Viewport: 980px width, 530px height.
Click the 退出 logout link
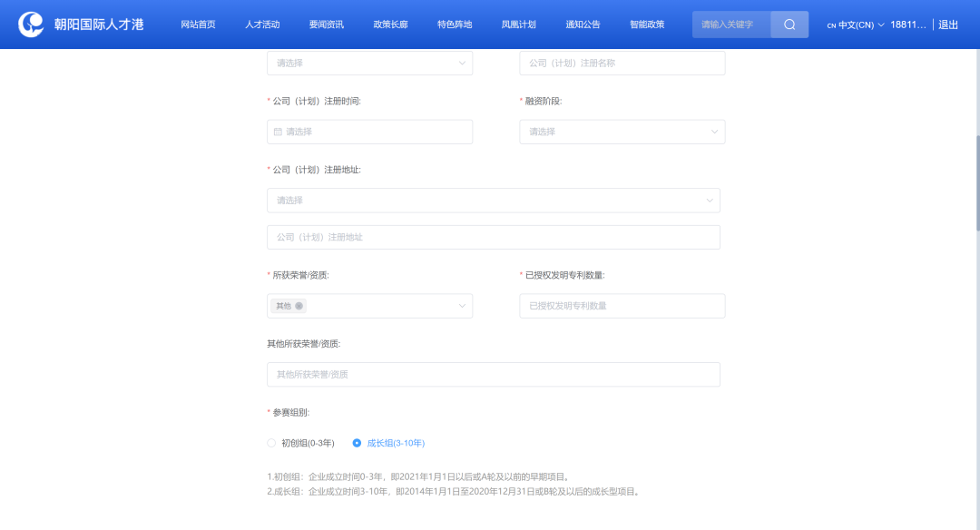point(948,25)
